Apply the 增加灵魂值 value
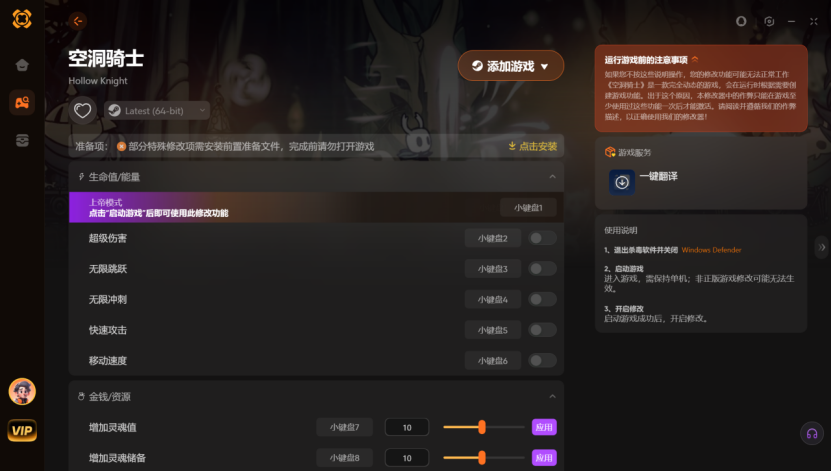831x471 pixels. (544, 427)
